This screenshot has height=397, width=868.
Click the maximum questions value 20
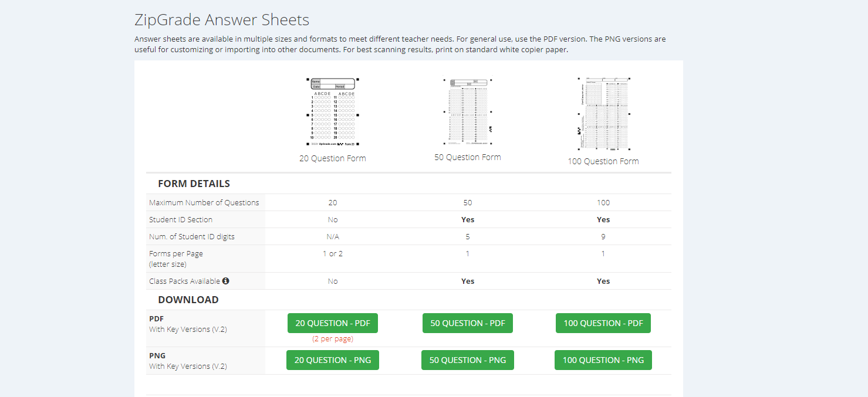(333, 202)
